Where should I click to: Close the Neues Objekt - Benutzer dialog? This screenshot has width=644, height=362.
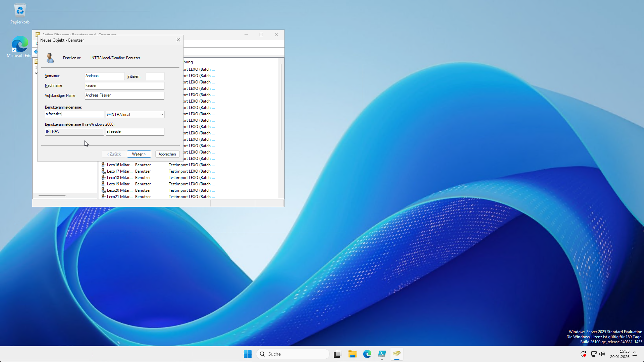pyautogui.click(x=178, y=40)
